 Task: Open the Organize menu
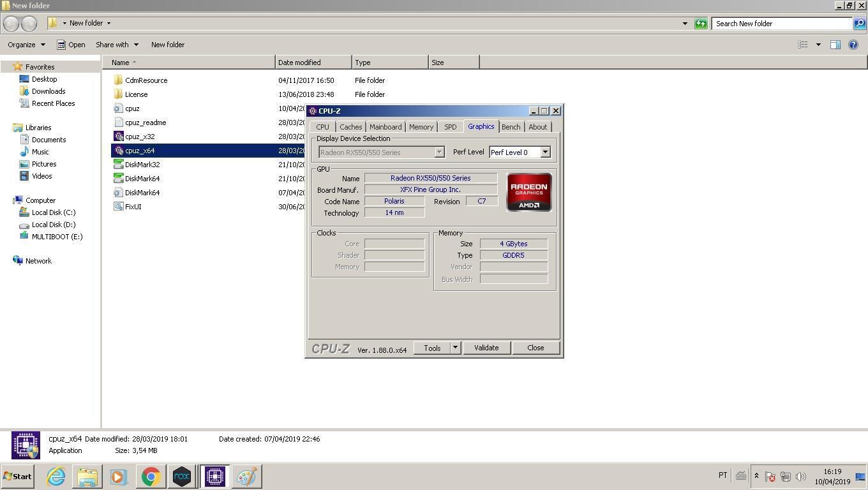point(26,45)
